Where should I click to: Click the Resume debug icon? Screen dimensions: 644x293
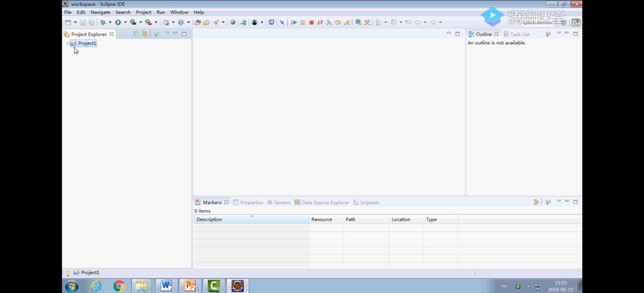point(294,22)
